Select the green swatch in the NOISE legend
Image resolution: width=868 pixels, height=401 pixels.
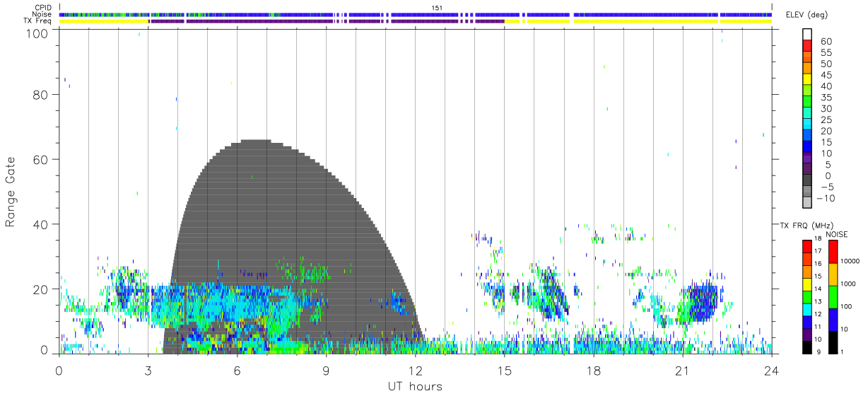[832, 296]
